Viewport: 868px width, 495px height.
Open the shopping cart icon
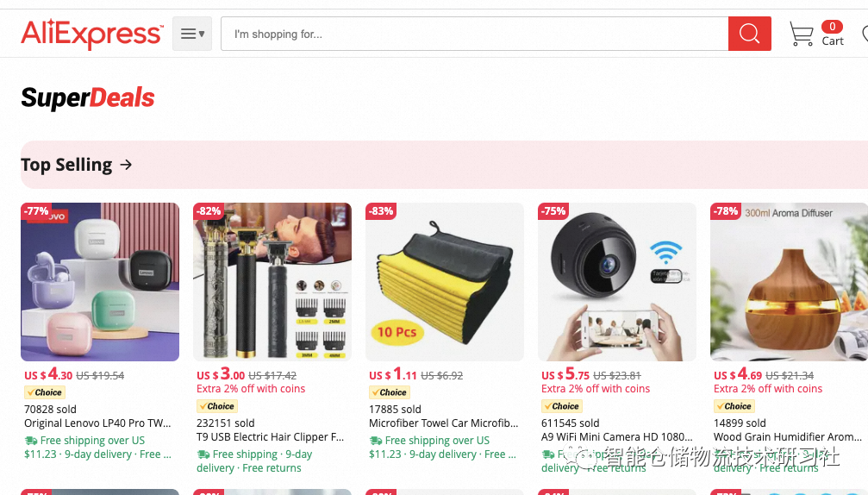pos(801,34)
